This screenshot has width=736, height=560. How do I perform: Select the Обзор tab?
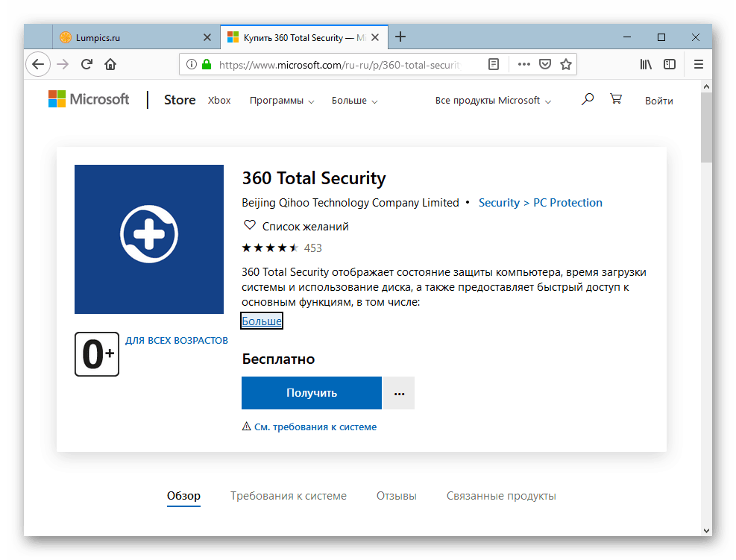pos(183,496)
